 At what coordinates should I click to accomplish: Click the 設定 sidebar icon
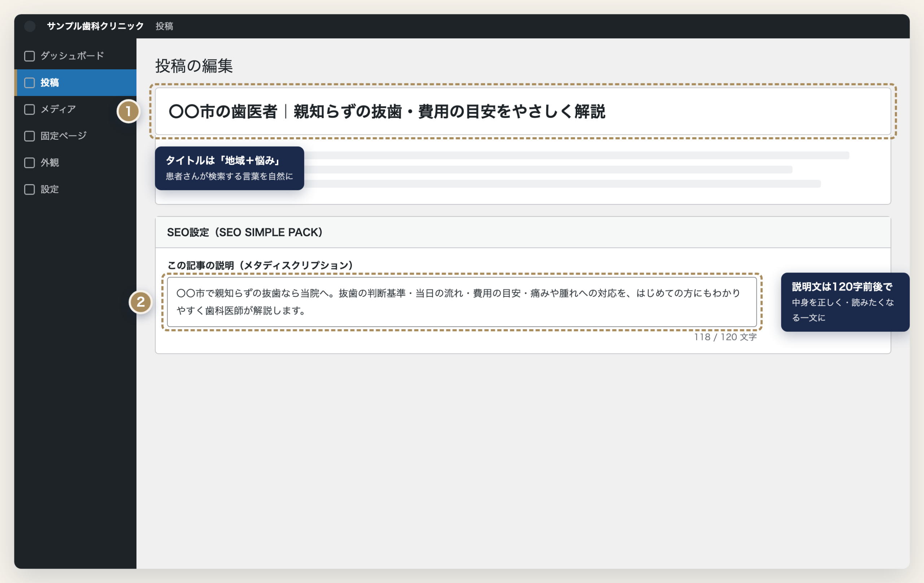tap(30, 189)
